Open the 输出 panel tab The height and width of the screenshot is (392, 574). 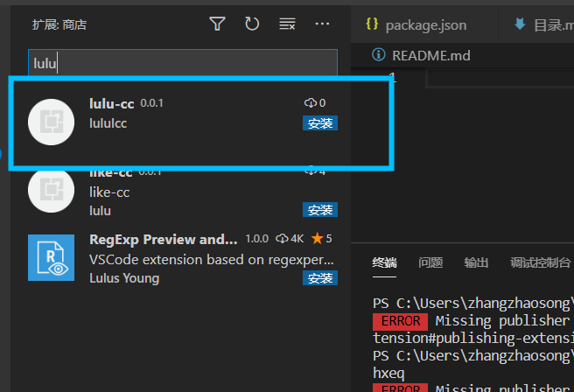[476, 262]
